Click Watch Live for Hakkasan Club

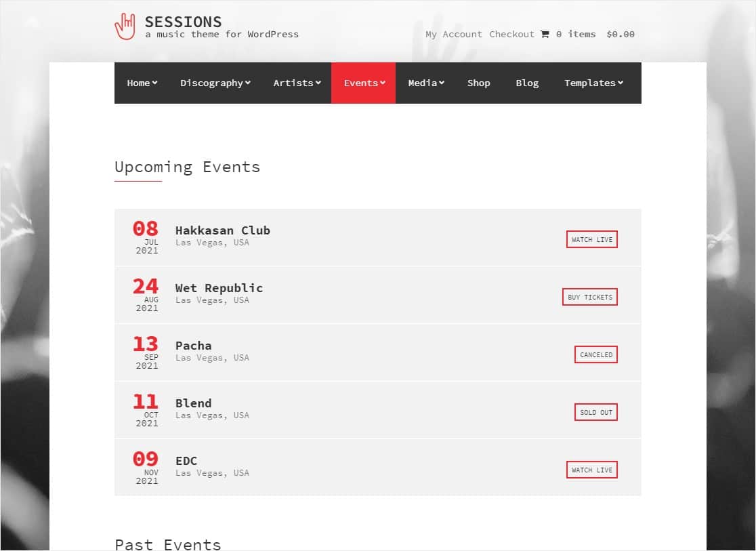[x=591, y=239]
